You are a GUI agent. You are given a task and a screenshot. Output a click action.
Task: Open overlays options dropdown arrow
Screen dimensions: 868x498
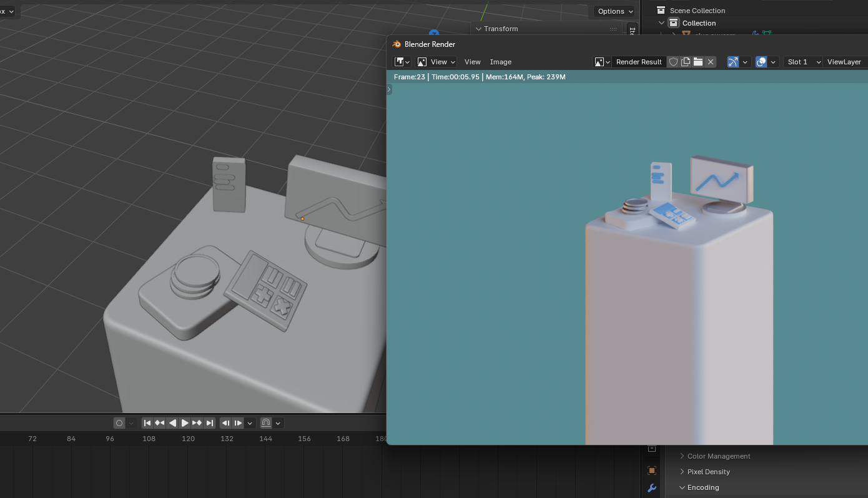(774, 62)
